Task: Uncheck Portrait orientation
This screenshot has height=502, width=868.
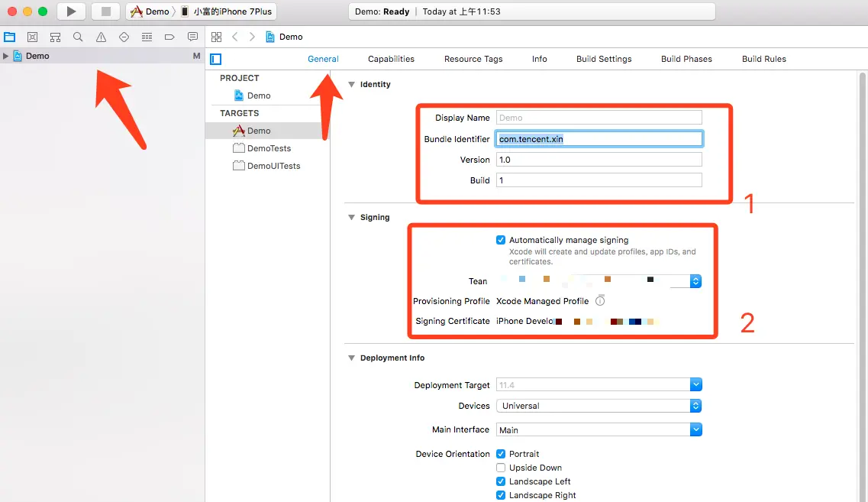Action: click(x=501, y=454)
